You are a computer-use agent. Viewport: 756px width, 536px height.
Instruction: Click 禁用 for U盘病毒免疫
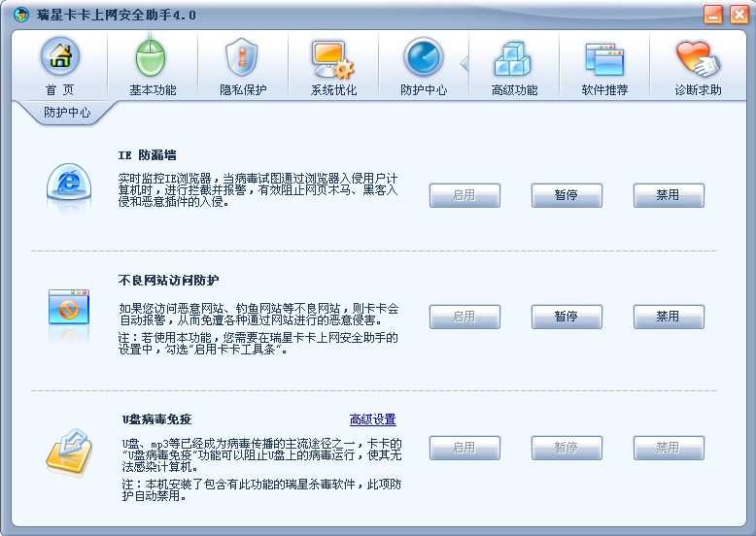(669, 448)
